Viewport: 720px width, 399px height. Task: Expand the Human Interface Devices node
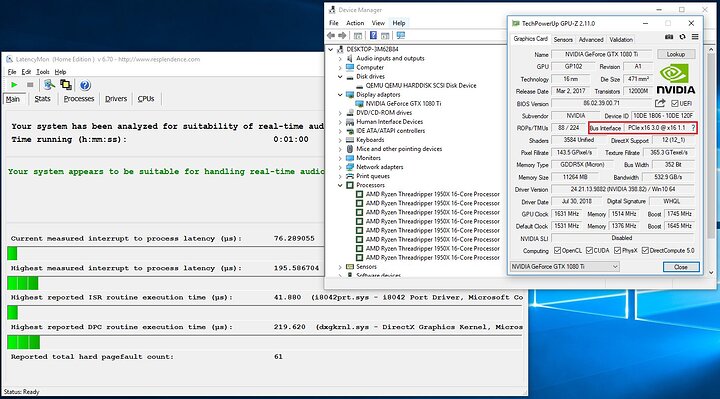click(340, 122)
